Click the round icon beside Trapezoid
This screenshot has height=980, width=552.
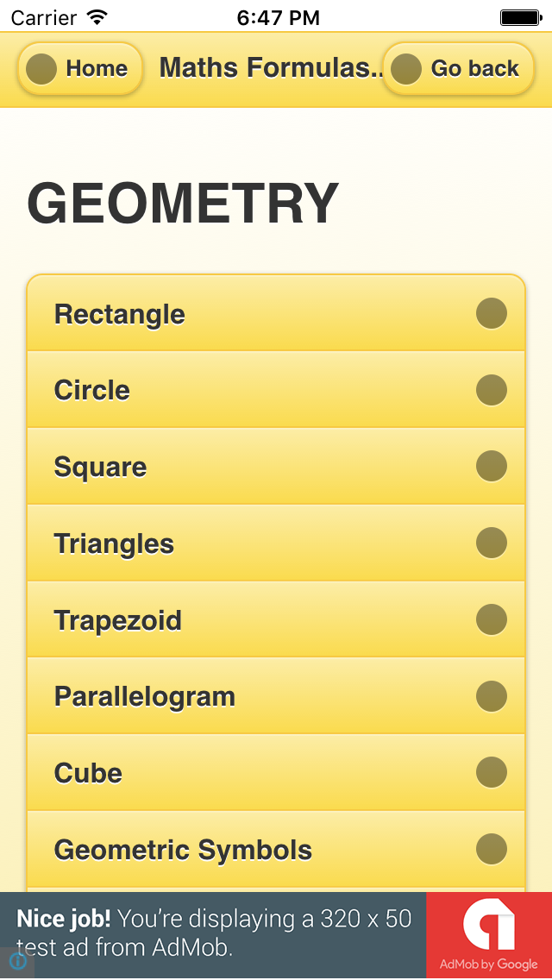tap(492, 619)
